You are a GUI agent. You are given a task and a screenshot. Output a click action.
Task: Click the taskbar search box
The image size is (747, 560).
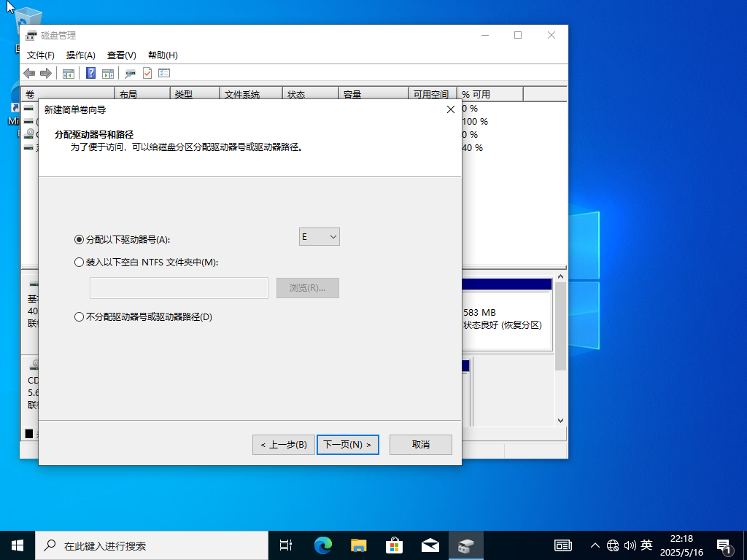click(152, 545)
